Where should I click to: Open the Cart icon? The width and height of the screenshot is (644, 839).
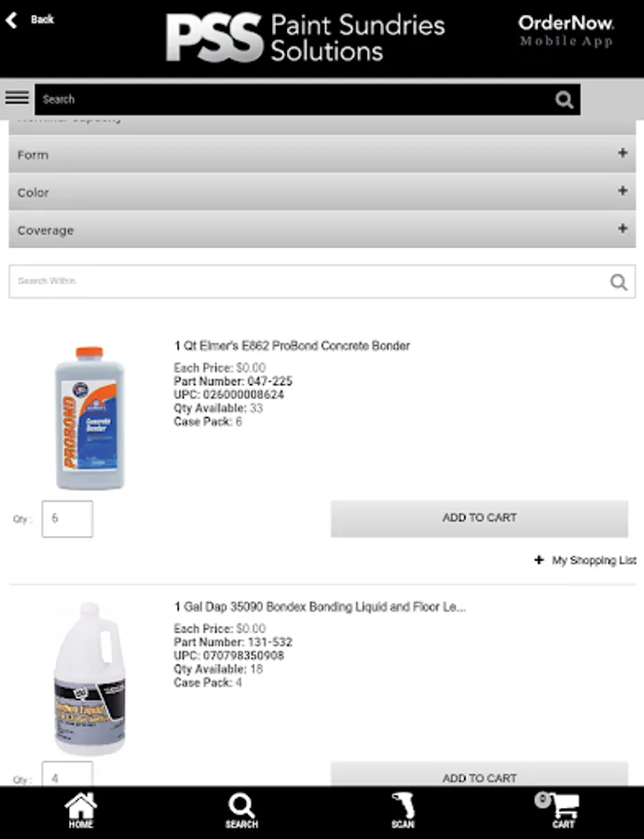point(563,809)
